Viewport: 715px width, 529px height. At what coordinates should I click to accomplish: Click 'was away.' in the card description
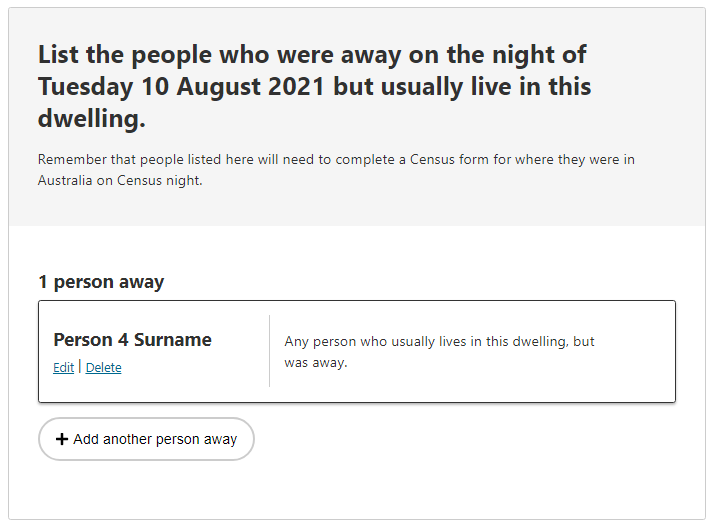click(316, 363)
